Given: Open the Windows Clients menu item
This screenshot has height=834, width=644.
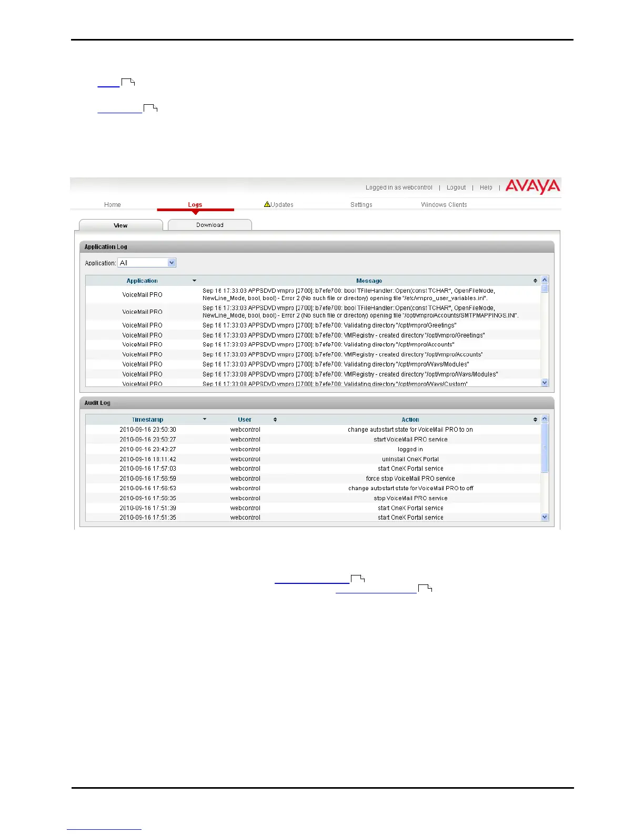Looking at the screenshot, I should 444,205.
